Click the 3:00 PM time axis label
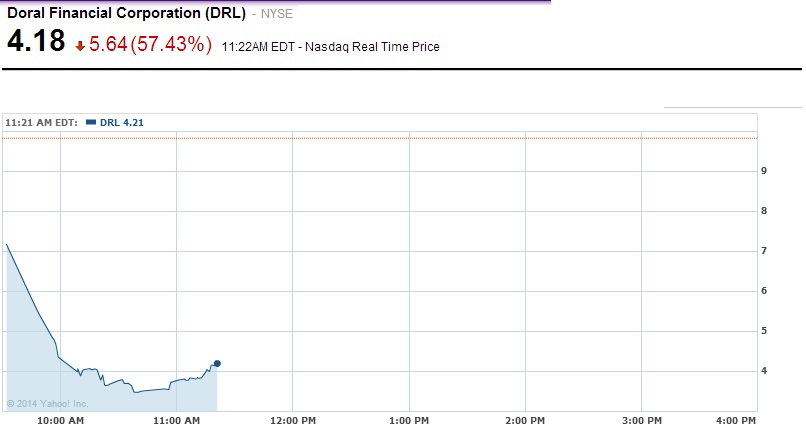806x431 pixels. point(640,420)
